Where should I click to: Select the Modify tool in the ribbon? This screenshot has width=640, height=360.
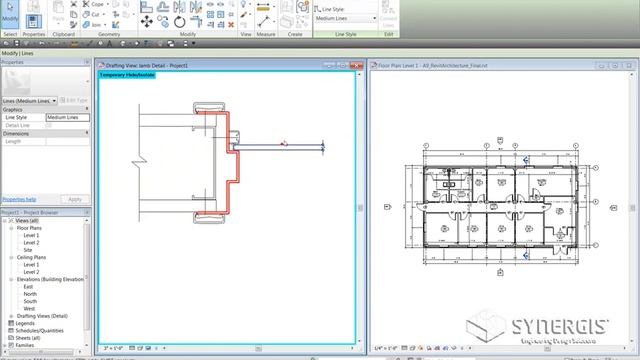[10, 13]
